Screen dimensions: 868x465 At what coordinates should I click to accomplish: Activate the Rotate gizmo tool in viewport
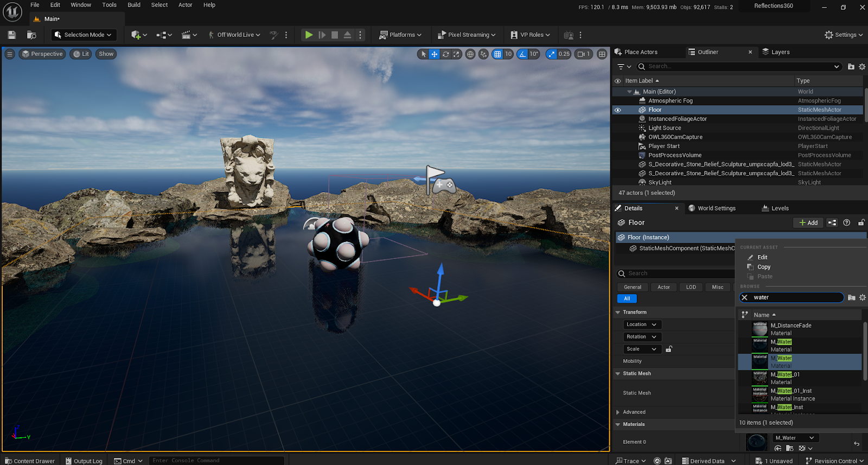tap(445, 54)
